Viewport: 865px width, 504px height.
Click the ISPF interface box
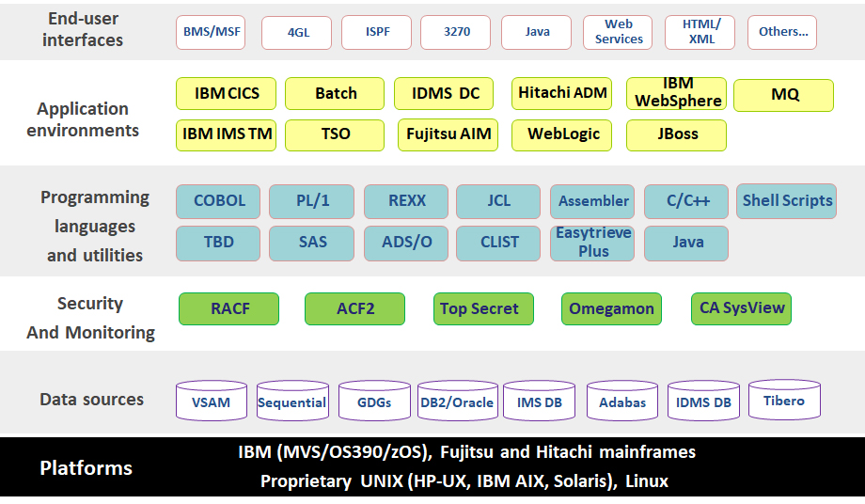pos(377,32)
